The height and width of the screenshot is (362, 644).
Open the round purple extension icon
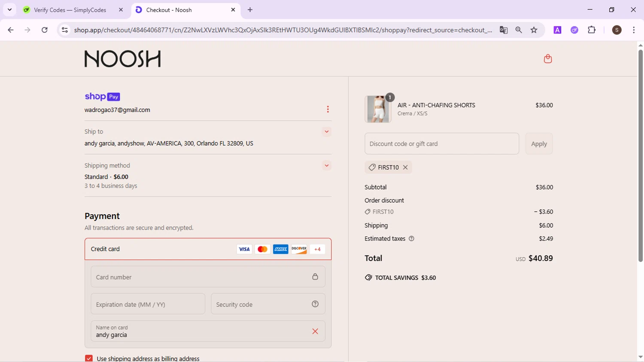pos(574,30)
